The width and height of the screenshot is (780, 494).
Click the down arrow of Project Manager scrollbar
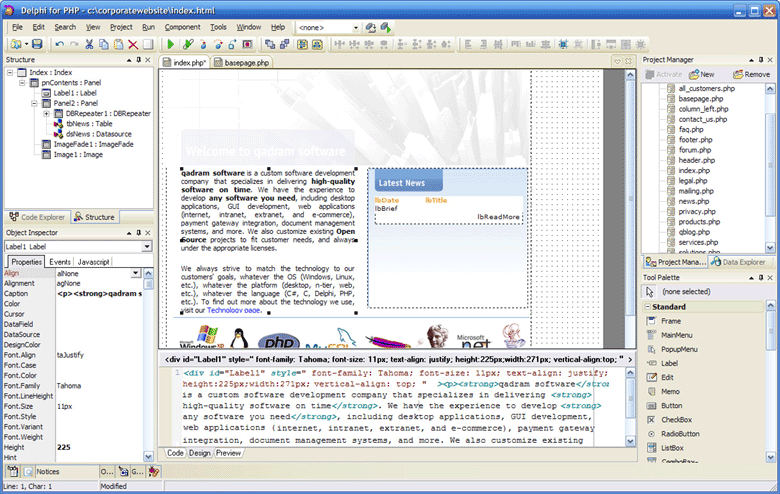click(x=770, y=247)
